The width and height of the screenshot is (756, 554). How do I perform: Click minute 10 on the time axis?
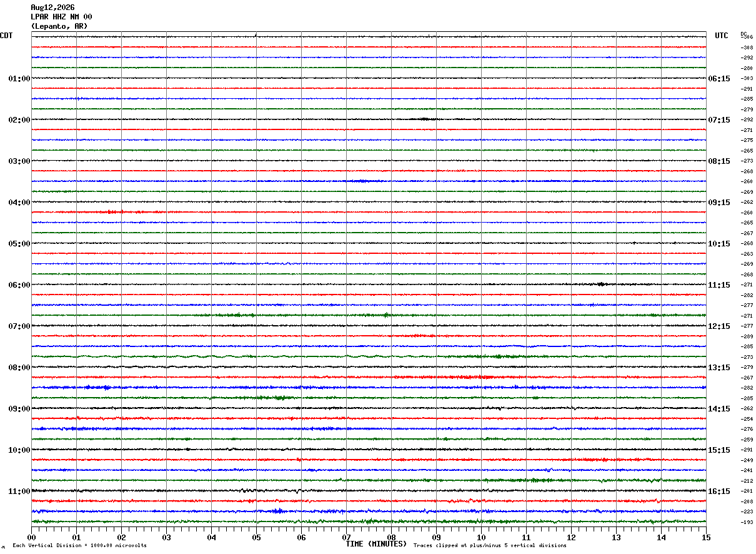click(481, 537)
